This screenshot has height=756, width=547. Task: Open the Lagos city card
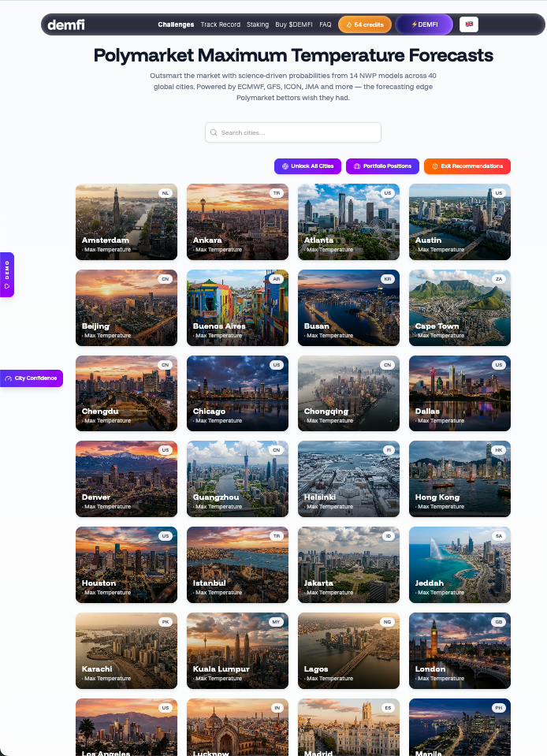[349, 650]
